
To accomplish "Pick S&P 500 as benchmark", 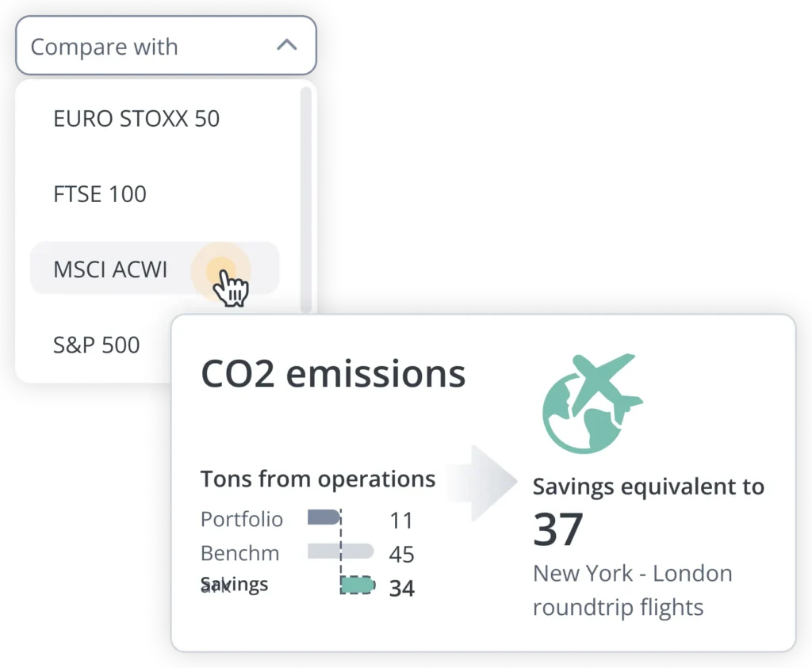I will point(97,345).
